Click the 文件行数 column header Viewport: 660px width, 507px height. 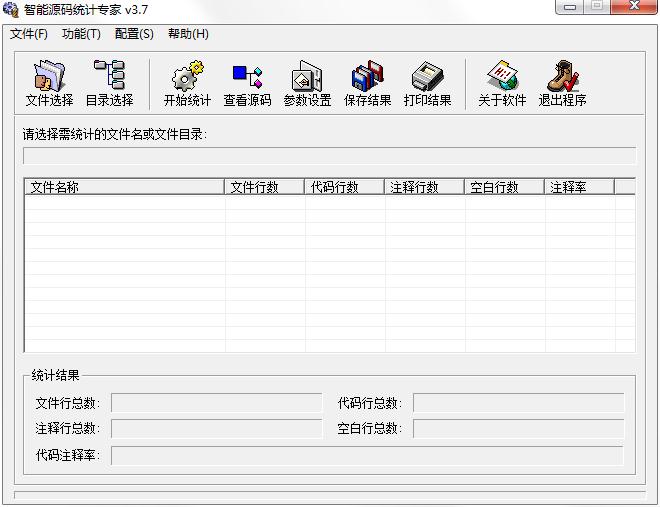pos(265,187)
